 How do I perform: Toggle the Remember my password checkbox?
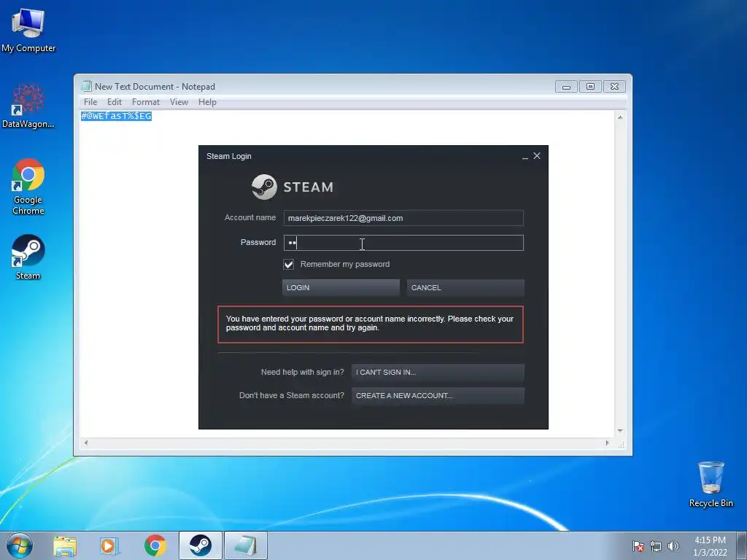coord(289,264)
